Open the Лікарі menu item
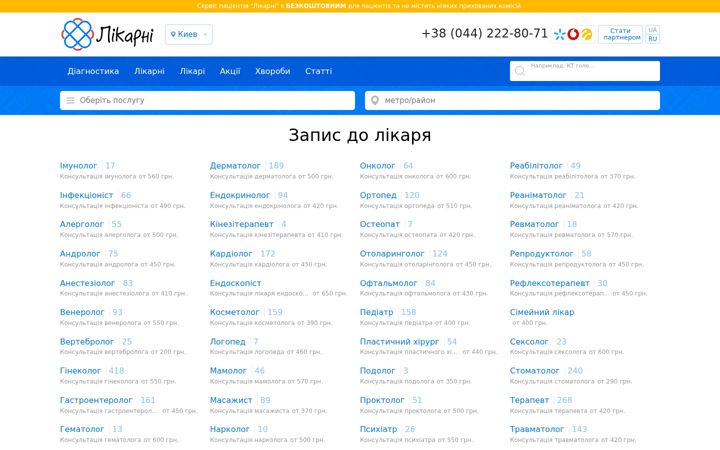Screen dimensions: 720x450 click(192, 71)
